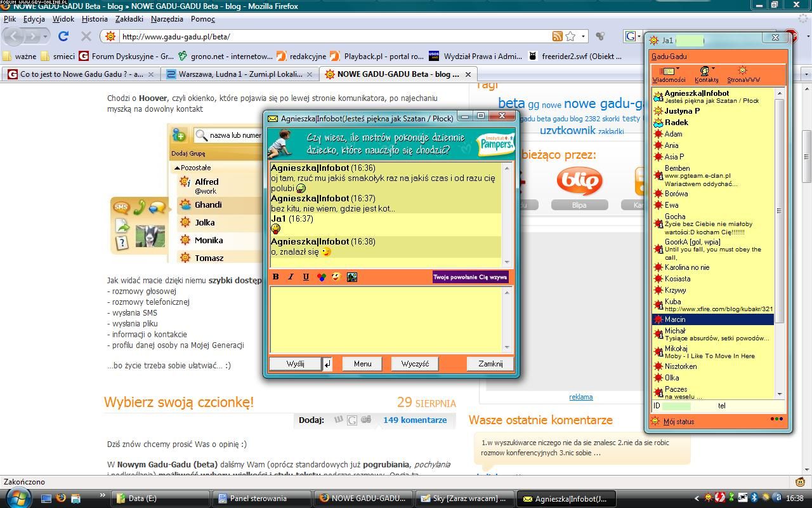Click the Blip logo on blog
Image resolution: width=812 pixels, height=508 pixels.
(579, 180)
